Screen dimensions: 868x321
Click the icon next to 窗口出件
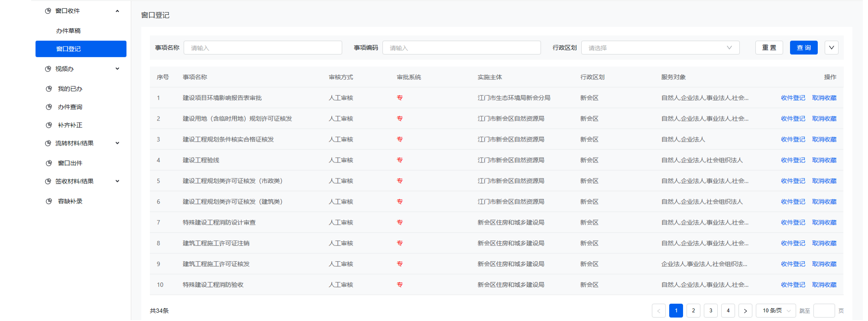point(49,163)
